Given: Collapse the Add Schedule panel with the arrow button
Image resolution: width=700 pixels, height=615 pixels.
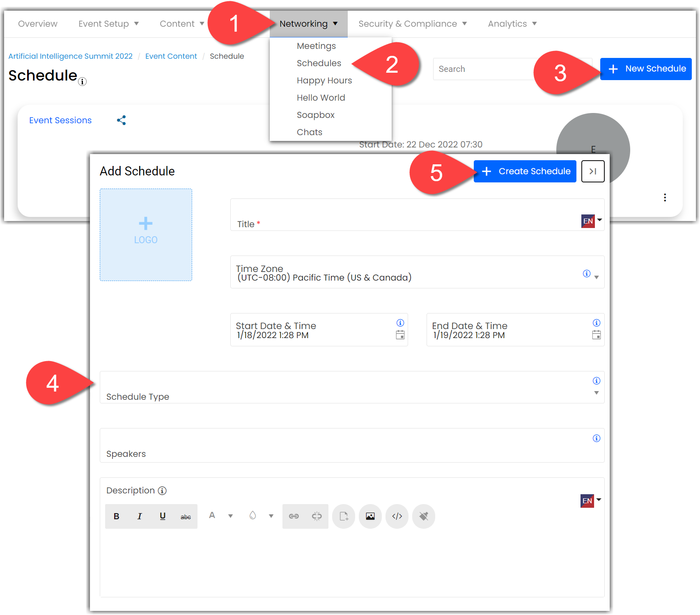Looking at the screenshot, I should coord(593,171).
